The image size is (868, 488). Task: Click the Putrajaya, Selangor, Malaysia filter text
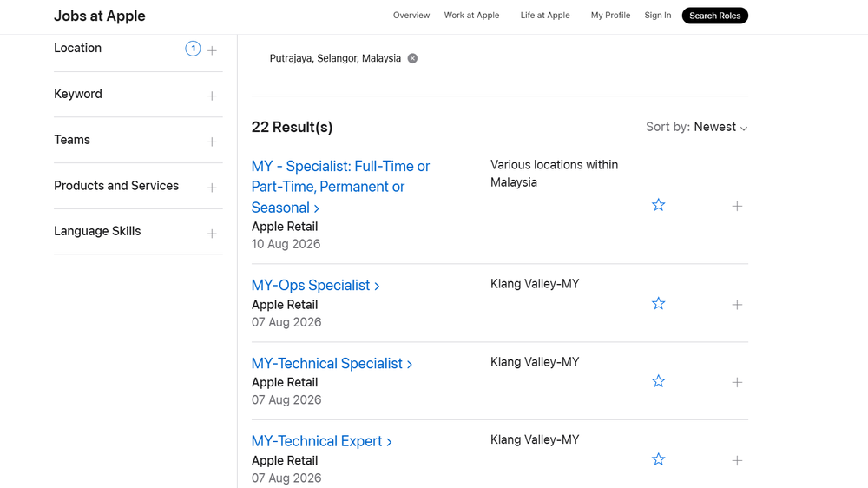tap(335, 58)
